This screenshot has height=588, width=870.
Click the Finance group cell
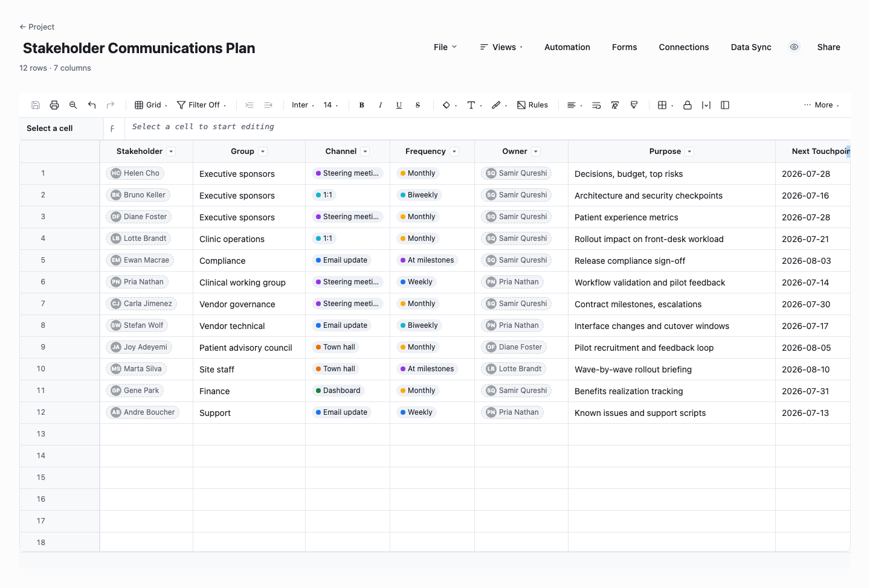pos(249,391)
